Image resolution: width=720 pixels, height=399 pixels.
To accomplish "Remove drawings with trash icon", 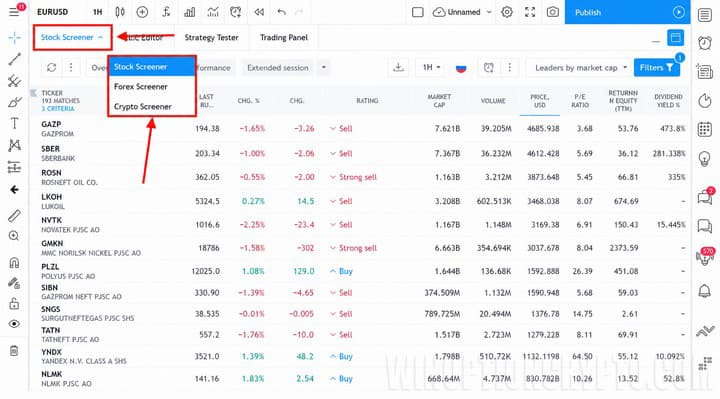I will [14, 351].
